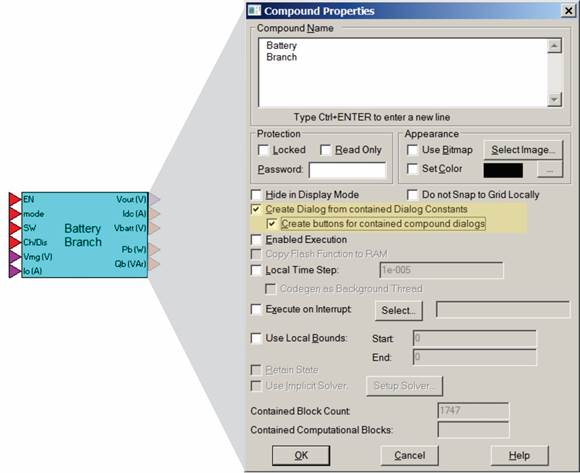Click the Start bounds field
This screenshot has width=580, height=473.
click(475, 338)
